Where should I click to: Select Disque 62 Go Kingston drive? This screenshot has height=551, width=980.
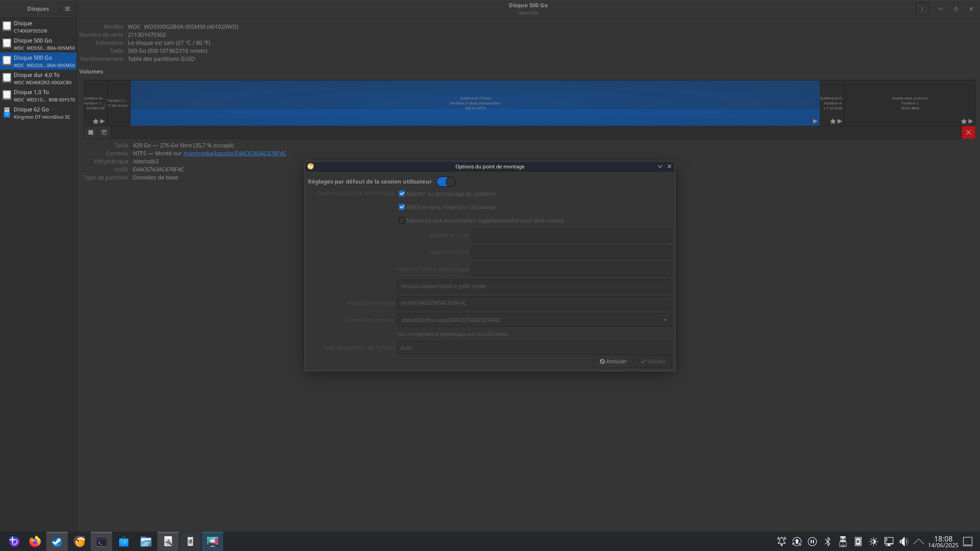click(x=38, y=113)
